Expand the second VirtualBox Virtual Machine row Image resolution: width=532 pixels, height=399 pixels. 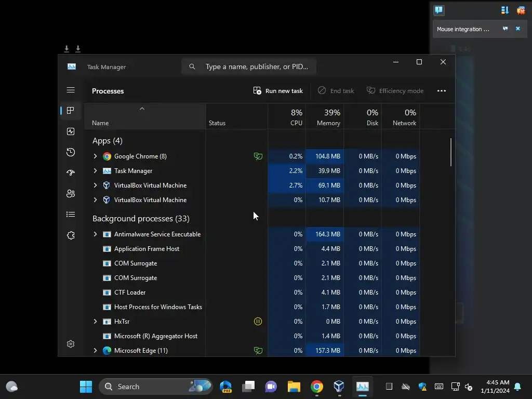click(96, 200)
